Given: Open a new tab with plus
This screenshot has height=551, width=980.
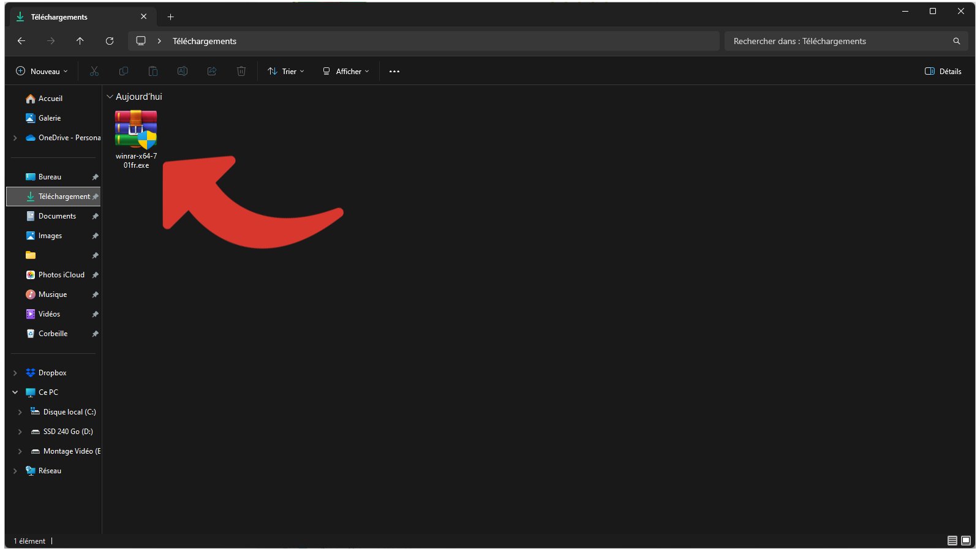Looking at the screenshot, I should coord(171,17).
